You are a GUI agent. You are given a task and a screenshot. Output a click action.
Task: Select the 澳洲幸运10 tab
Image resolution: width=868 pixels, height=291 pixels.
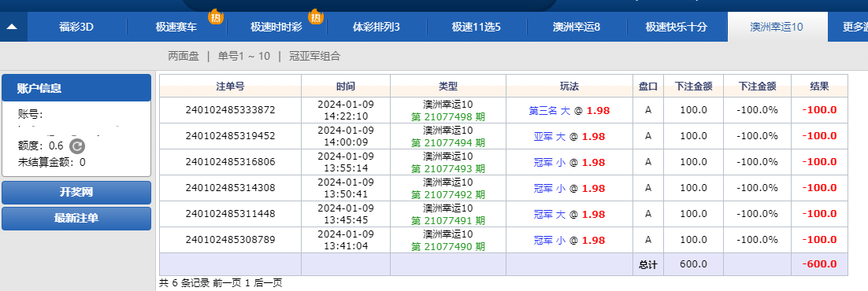point(777,27)
